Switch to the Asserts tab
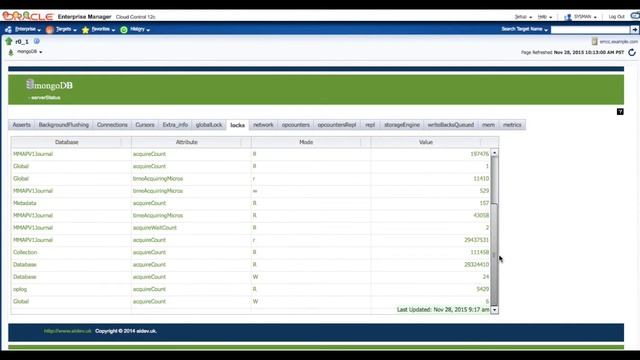Image resolution: width=640 pixels, height=360 pixels. pyautogui.click(x=22, y=125)
